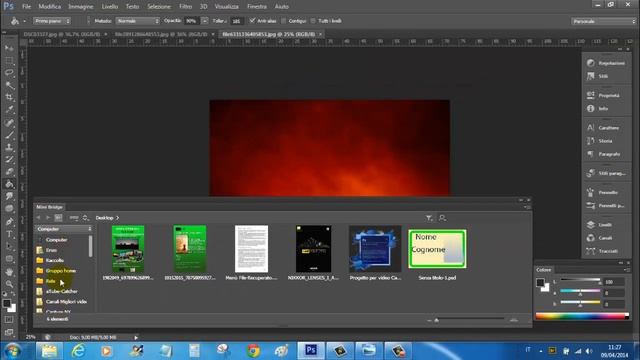Select the Colore panel tab
The width and height of the screenshot is (640, 360).
(544, 270)
